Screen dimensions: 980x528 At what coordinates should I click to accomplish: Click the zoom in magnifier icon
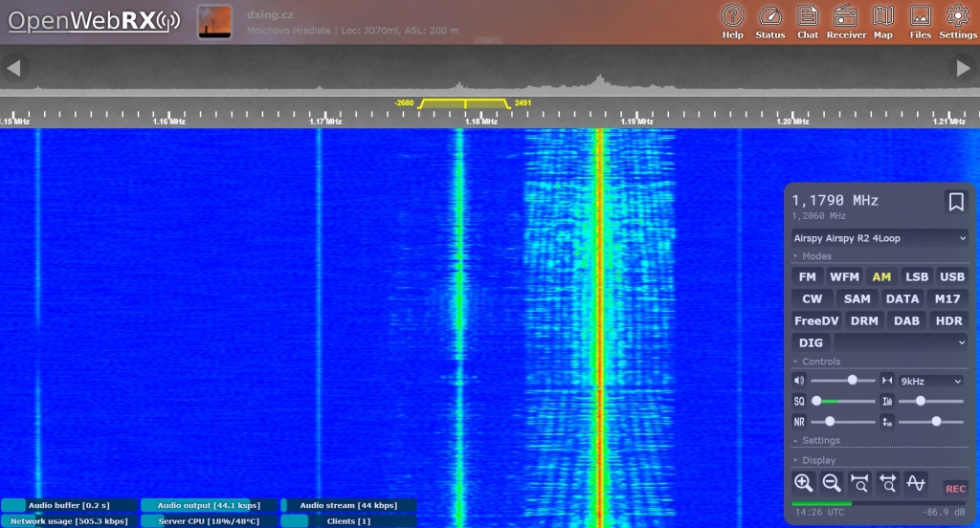(804, 484)
